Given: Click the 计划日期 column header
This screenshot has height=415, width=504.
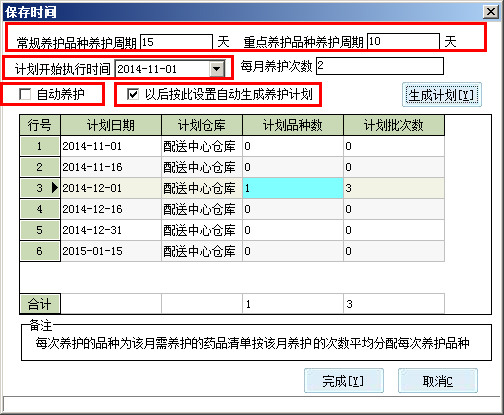Looking at the screenshot, I should click(x=111, y=125).
